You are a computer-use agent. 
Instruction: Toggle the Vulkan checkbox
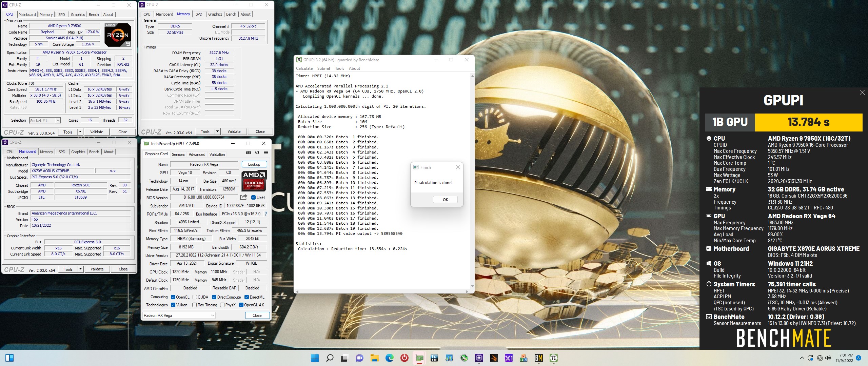(173, 305)
